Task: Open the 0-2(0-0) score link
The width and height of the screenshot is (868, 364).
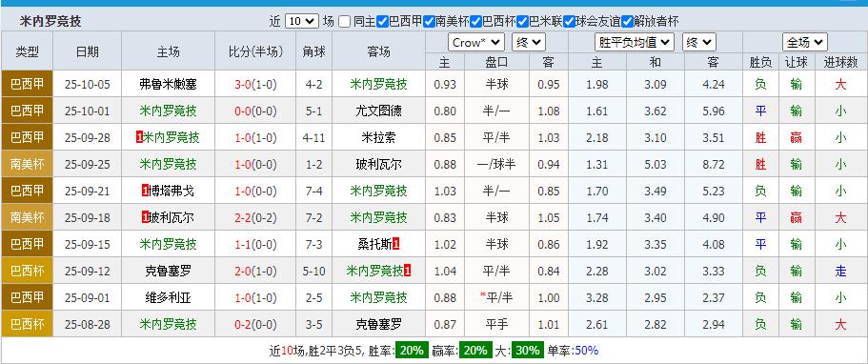Action: [x=255, y=325]
